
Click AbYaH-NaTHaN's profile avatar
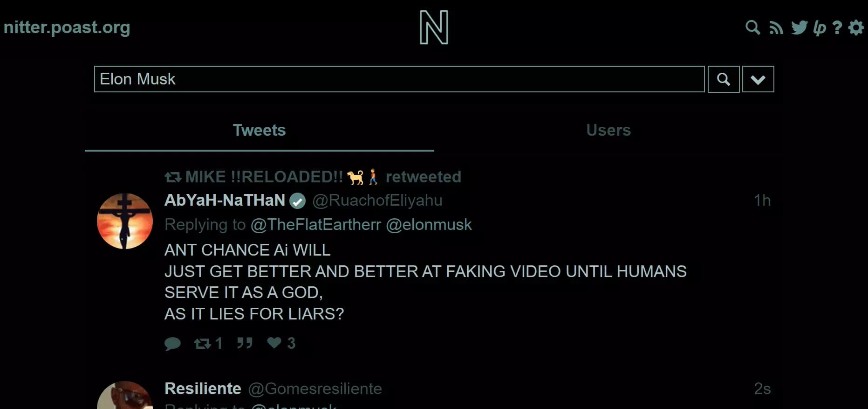pos(124,220)
